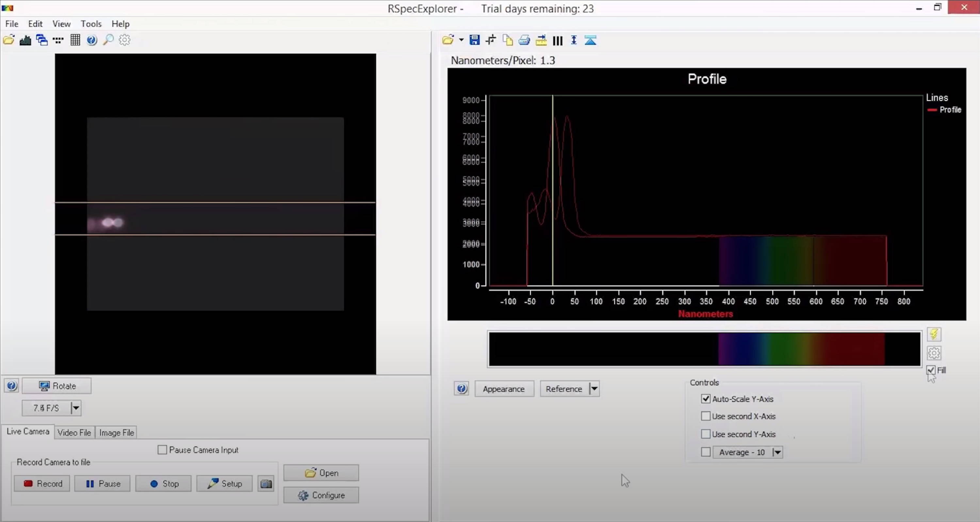Click the 'Nanometers/Pixel: 1.3' readout
Viewport: 980px width, 522px height.
(x=502, y=60)
